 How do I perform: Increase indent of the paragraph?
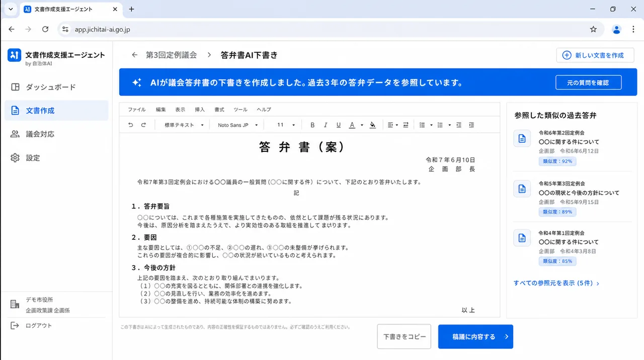point(471,125)
